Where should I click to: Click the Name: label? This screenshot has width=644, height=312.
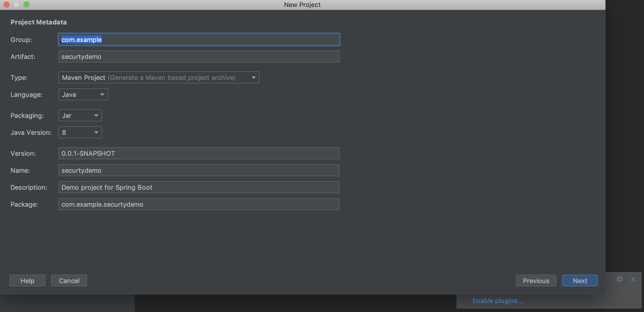tap(20, 170)
